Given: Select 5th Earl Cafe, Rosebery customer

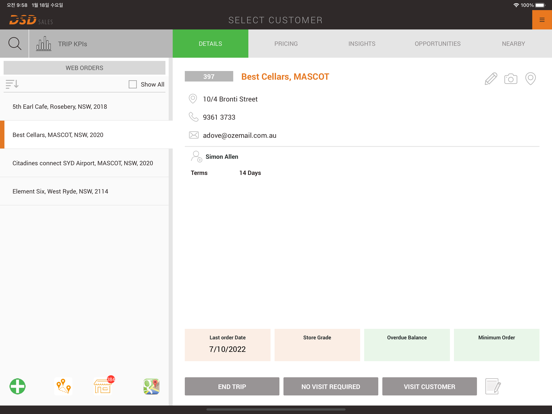Looking at the screenshot, I should 84,107.
